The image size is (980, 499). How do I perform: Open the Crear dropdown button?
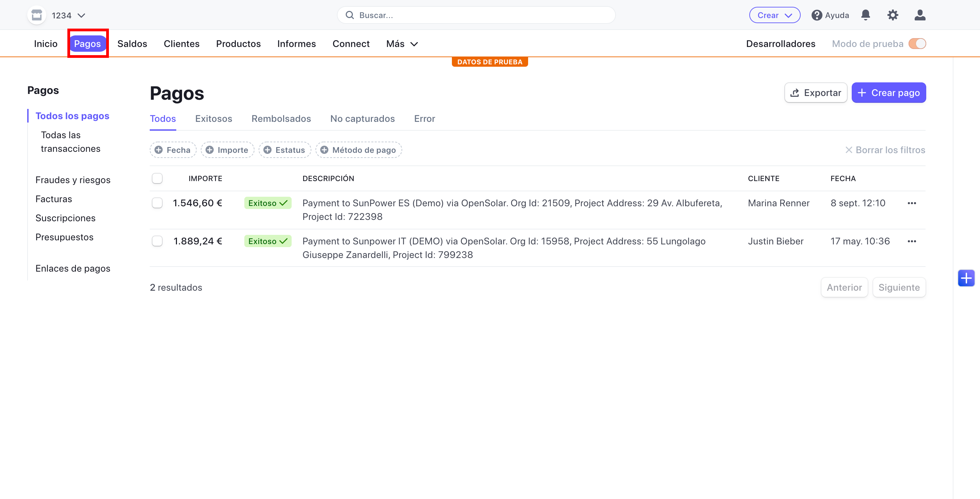coord(774,15)
